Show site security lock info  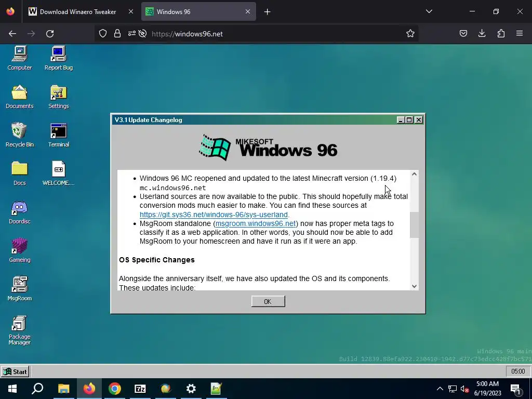pos(117,33)
